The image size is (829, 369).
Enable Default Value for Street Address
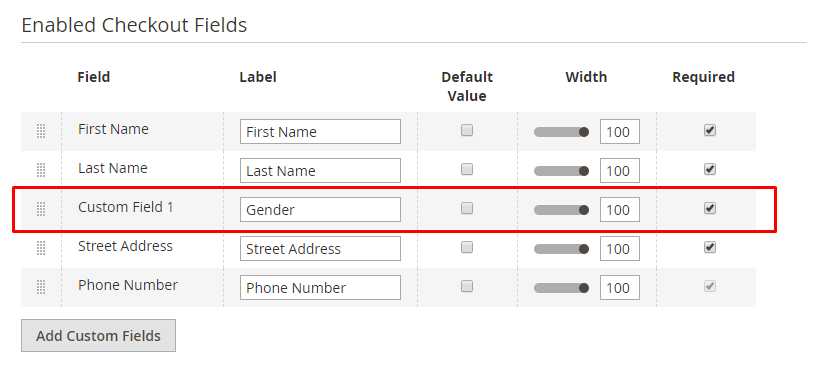[467, 247]
